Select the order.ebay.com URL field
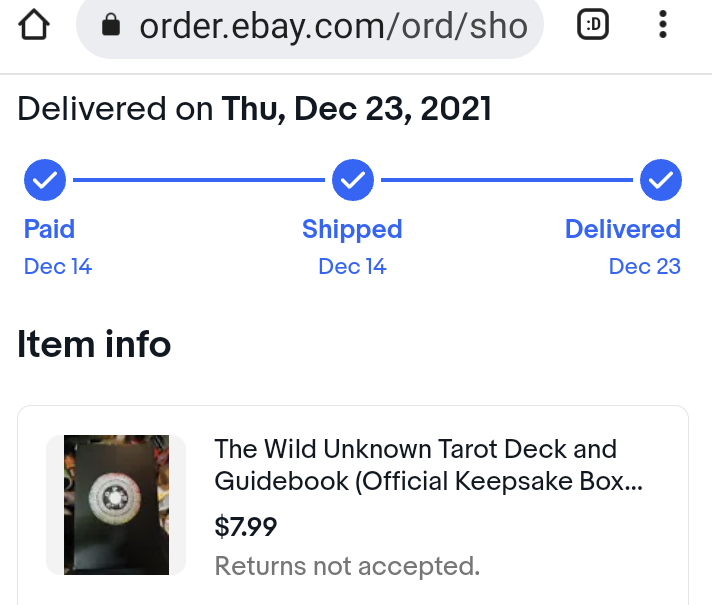Screen dimensions: 712x605 click(x=332, y=27)
